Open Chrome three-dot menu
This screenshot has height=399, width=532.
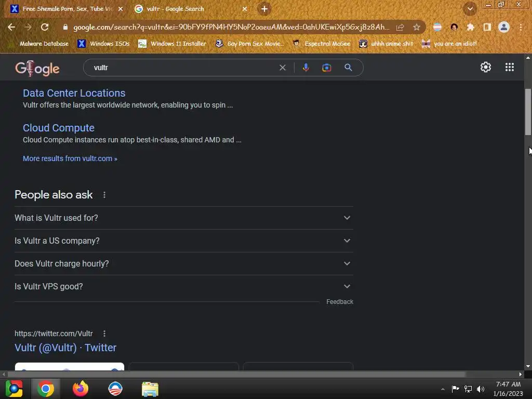coord(521,27)
